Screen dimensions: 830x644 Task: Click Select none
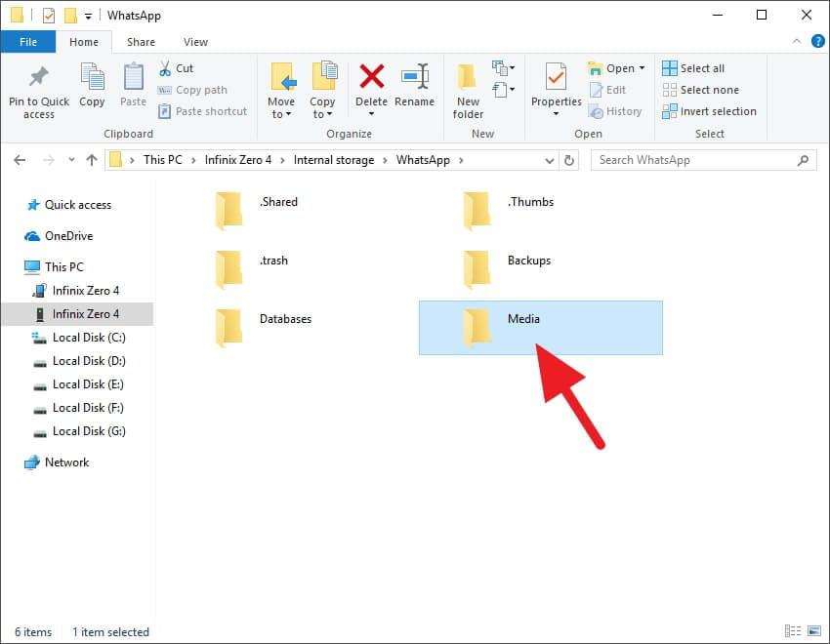click(x=700, y=90)
